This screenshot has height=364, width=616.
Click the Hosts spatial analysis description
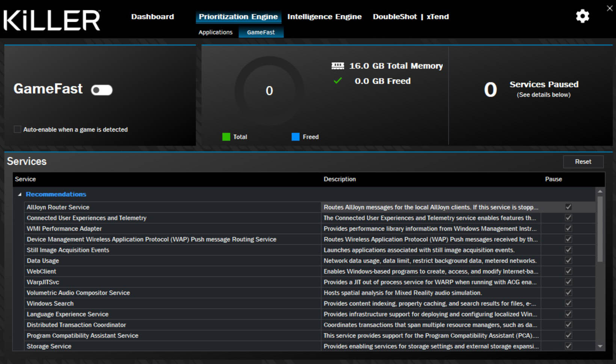pyautogui.click(x=403, y=293)
